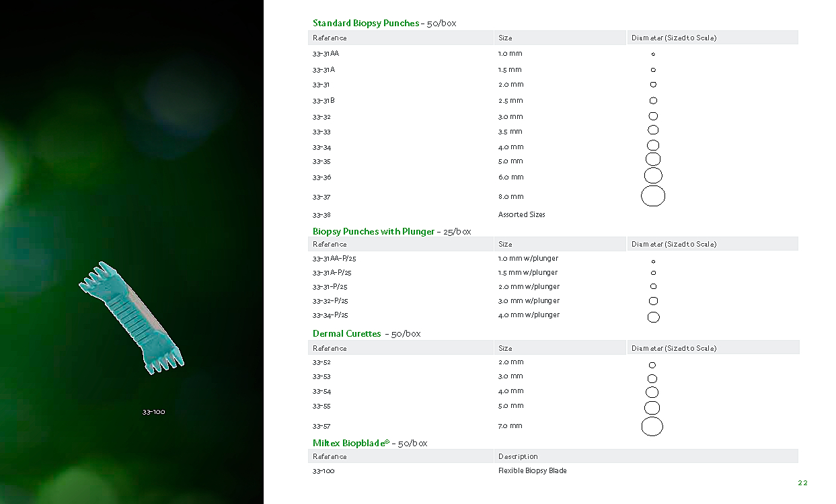Click the 2.5 mm punch diameter circle

[653, 101]
